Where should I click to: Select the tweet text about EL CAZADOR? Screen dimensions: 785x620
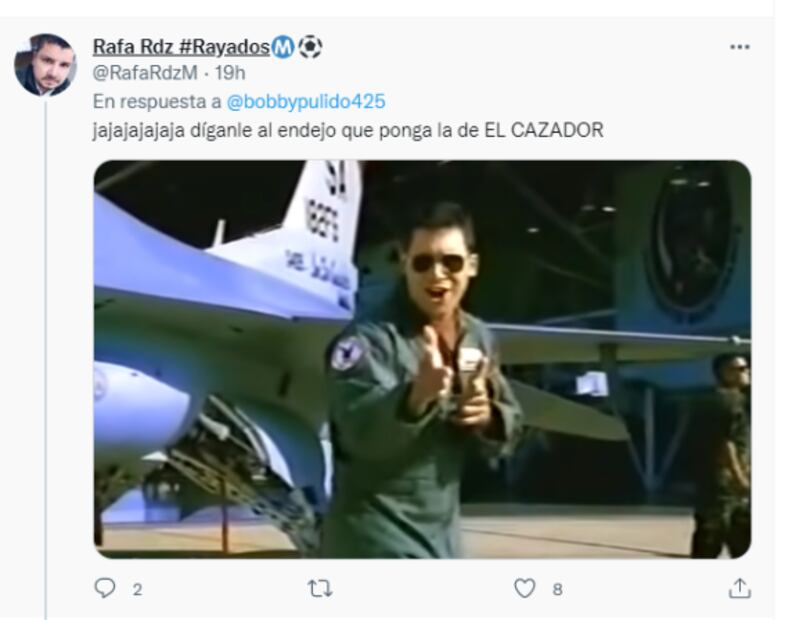348,131
